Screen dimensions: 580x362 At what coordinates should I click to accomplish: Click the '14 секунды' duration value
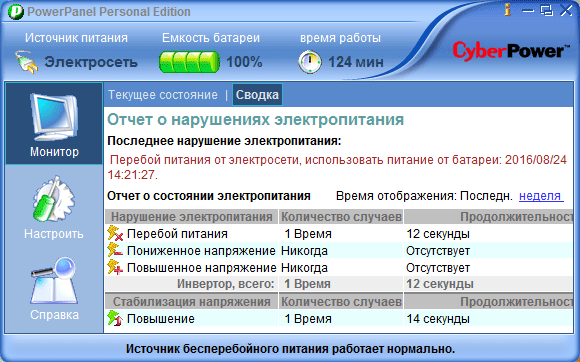[438, 318]
